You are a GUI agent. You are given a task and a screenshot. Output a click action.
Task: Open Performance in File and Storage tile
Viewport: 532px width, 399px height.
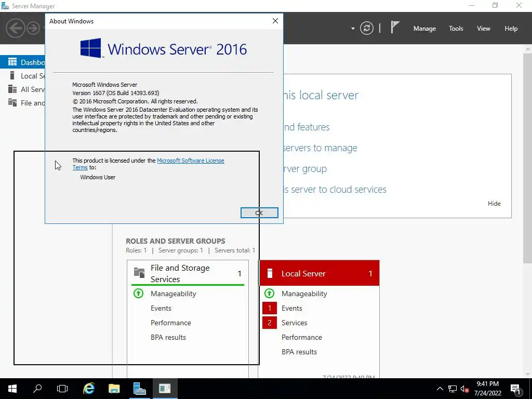pyautogui.click(x=170, y=323)
